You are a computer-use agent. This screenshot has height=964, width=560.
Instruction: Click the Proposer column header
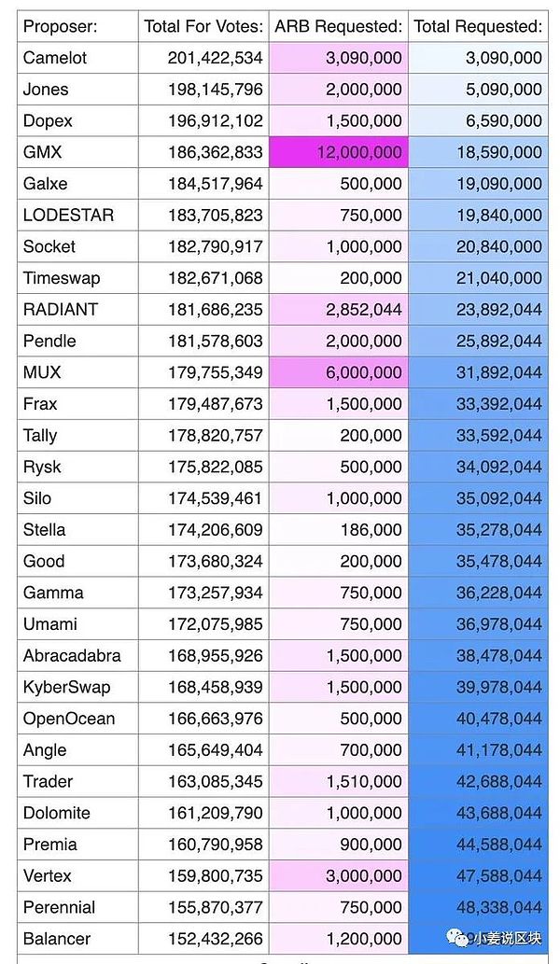(x=60, y=26)
